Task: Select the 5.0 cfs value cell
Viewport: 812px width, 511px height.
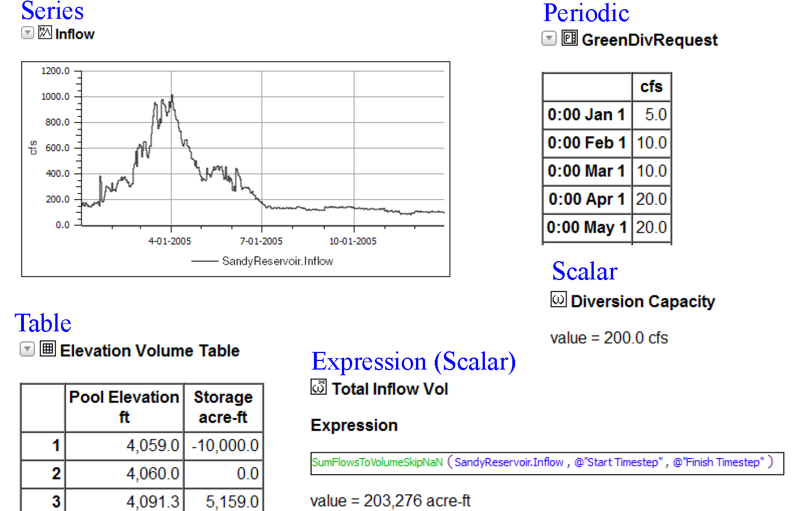Action: pyautogui.click(x=652, y=115)
